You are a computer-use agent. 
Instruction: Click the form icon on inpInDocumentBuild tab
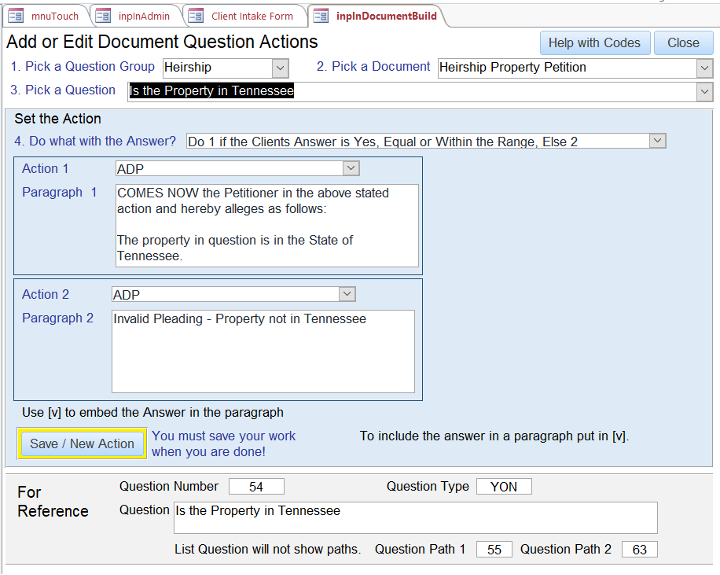tap(321, 16)
